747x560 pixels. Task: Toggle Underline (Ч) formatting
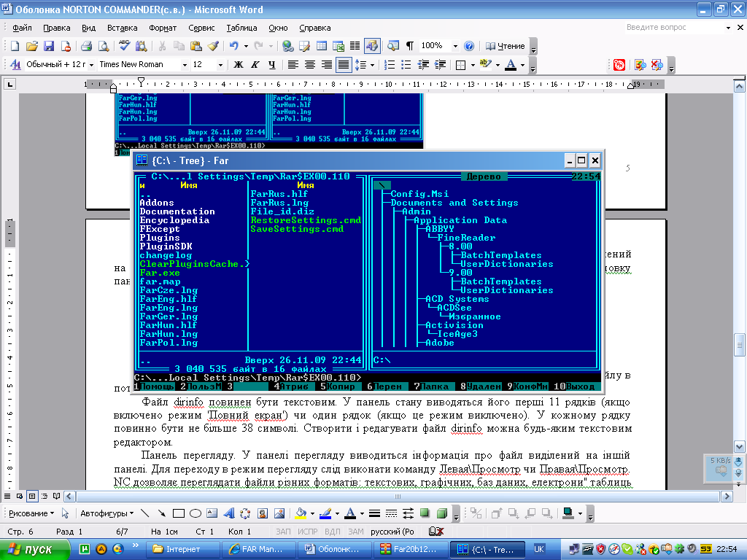(271, 65)
